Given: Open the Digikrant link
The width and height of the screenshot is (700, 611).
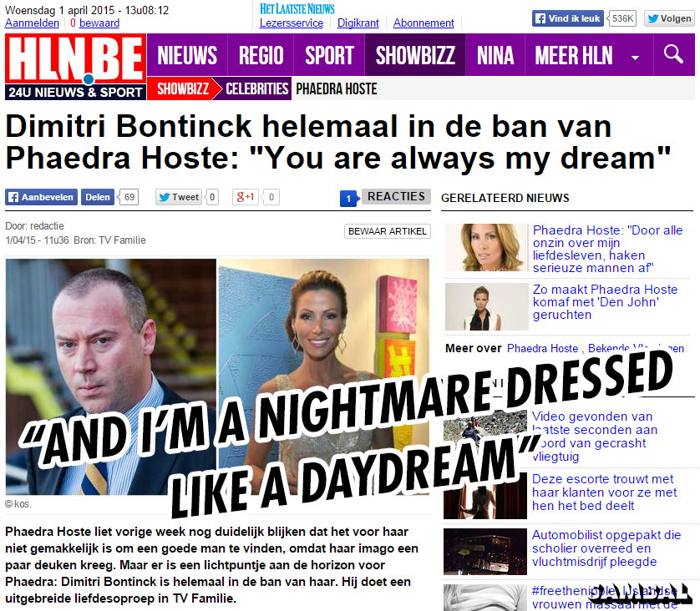Looking at the screenshot, I should [358, 23].
